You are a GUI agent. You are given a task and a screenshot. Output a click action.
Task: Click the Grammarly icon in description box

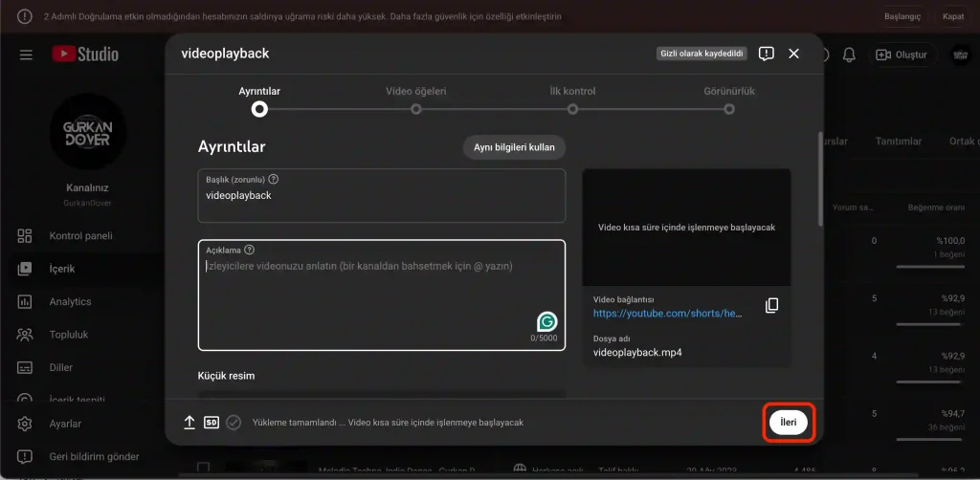pyautogui.click(x=546, y=321)
